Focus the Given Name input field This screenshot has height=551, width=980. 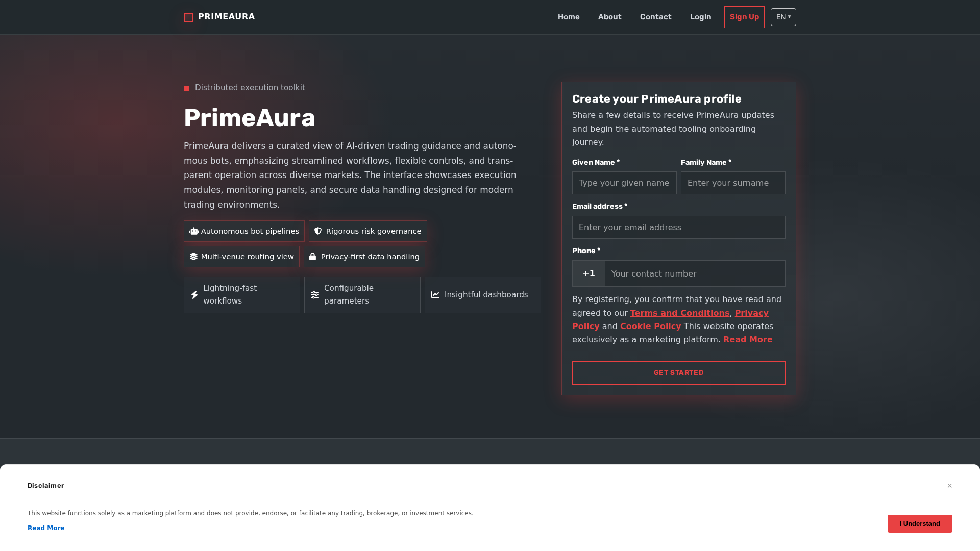(624, 183)
